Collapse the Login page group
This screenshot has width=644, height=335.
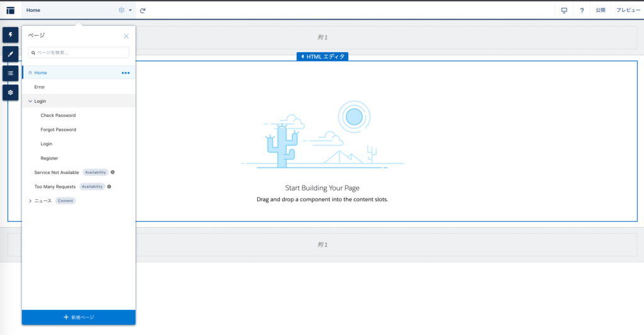(30, 101)
